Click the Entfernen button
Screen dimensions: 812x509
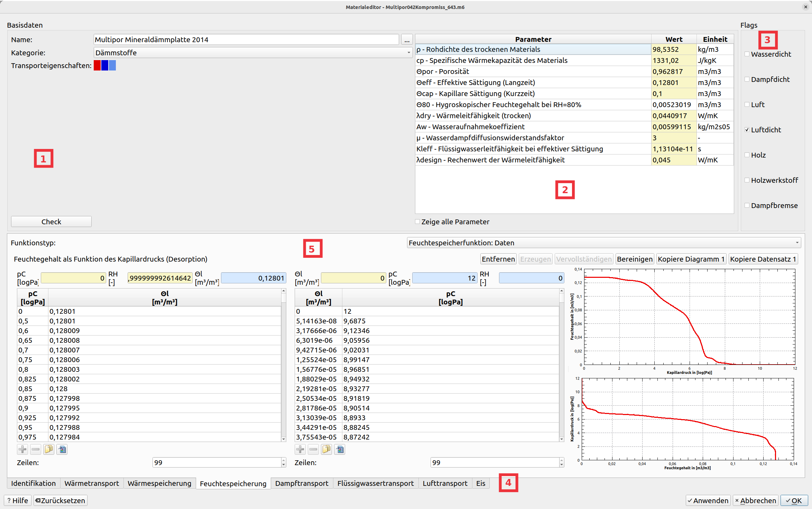coord(498,259)
